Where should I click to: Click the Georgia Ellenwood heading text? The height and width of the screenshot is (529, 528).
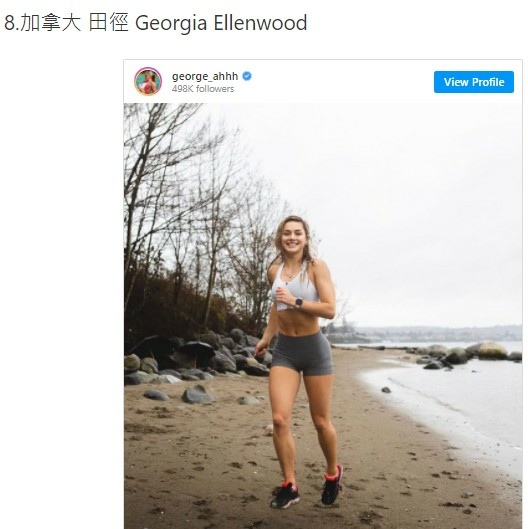(x=221, y=23)
